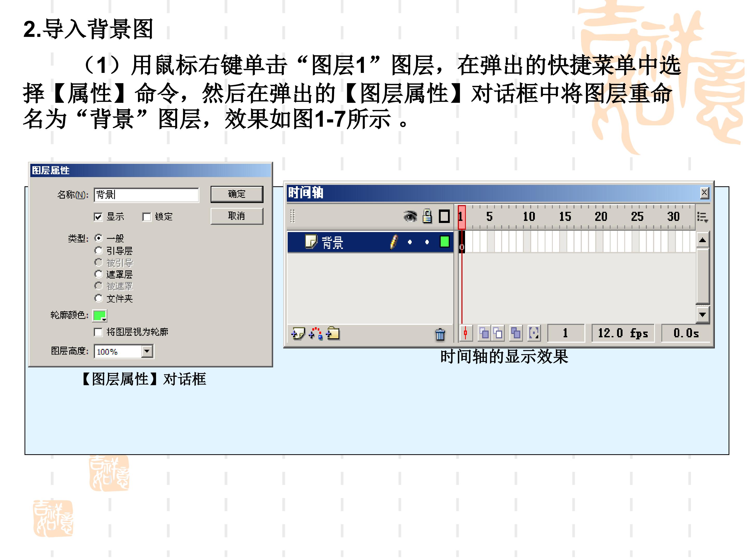Click the Insert Layer icon in timeline

[x=298, y=333]
